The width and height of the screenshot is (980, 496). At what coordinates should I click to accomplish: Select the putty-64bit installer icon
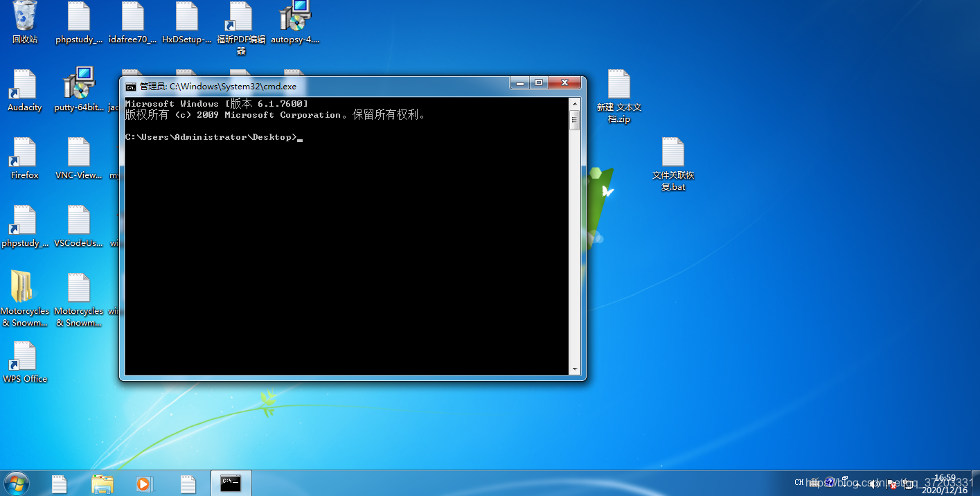coord(79,90)
